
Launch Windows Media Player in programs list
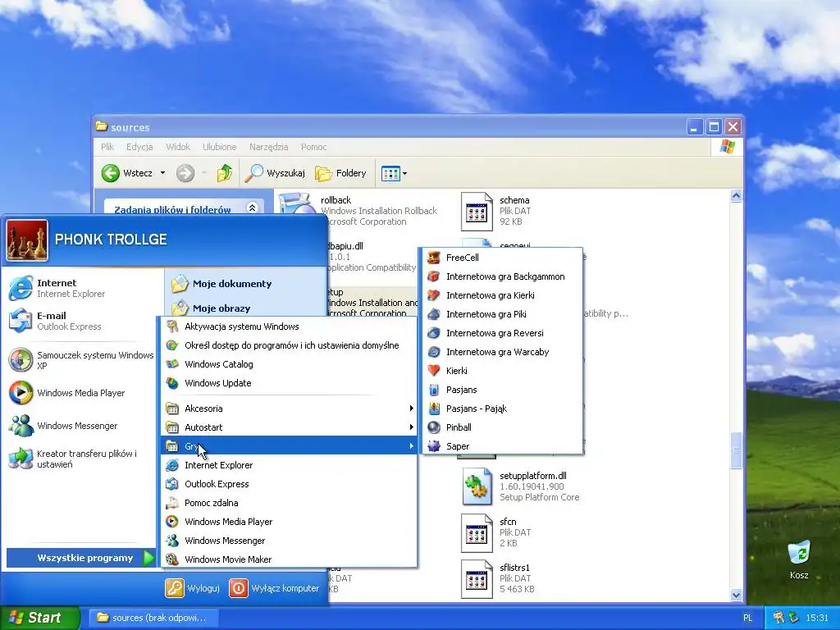point(289,522)
